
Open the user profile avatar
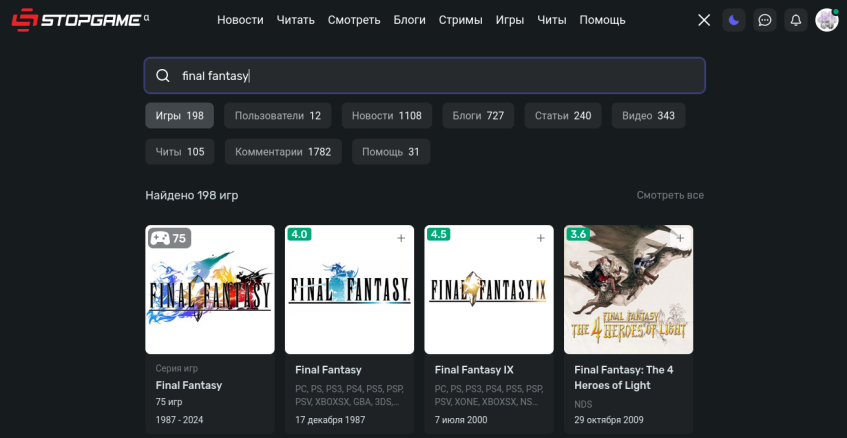coord(826,20)
